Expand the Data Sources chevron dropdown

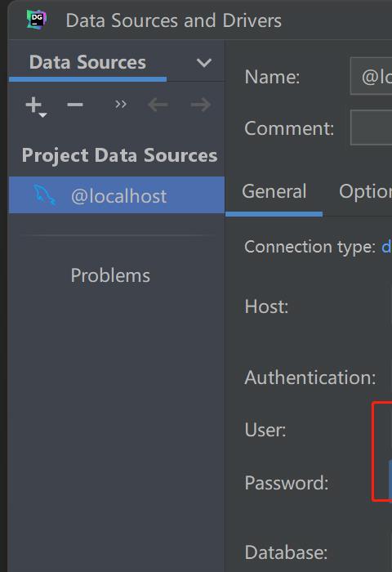[x=204, y=63]
